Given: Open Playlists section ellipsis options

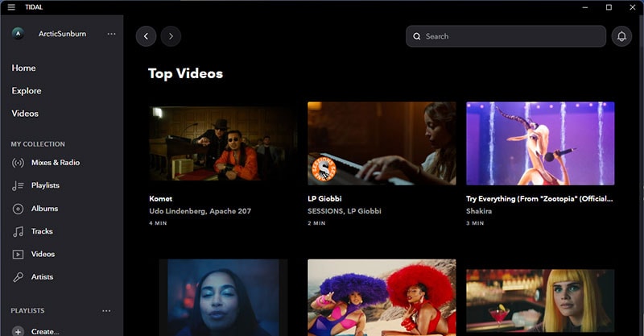Looking at the screenshot, I should tap(106, 310).
